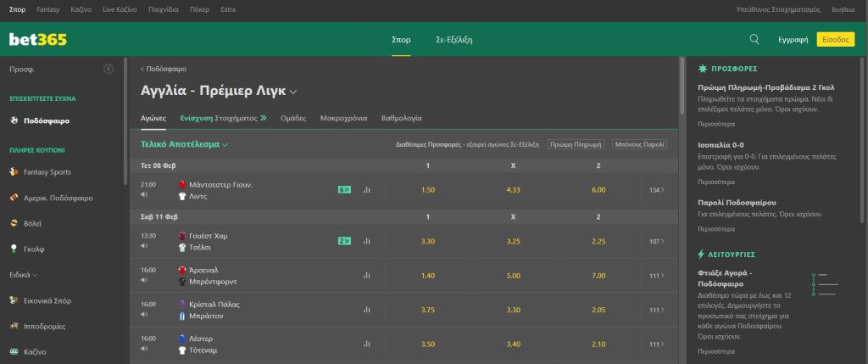Click the bet365 logo
The height and width of the screenshot is (364, 868).
[x=37, y=39]
